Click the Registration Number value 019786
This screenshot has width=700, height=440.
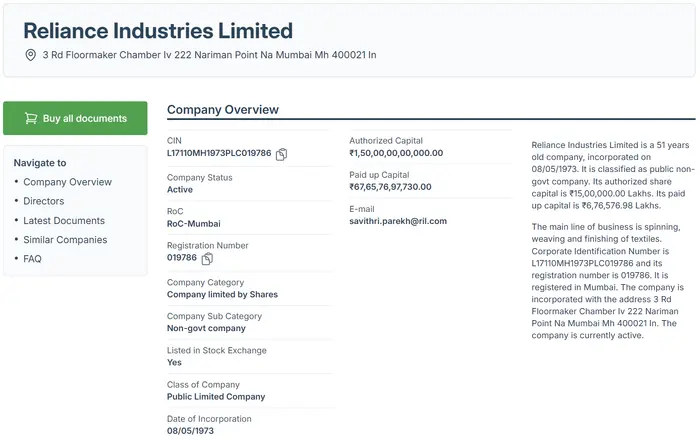coord(182,257)
